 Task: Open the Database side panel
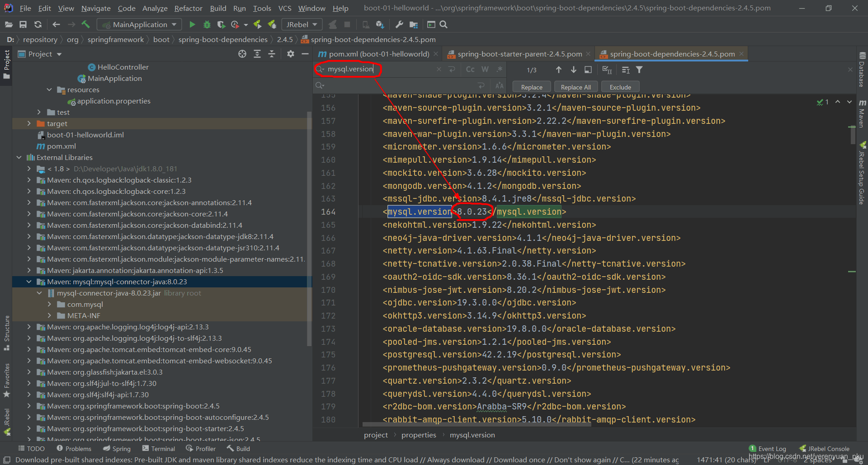862,70
